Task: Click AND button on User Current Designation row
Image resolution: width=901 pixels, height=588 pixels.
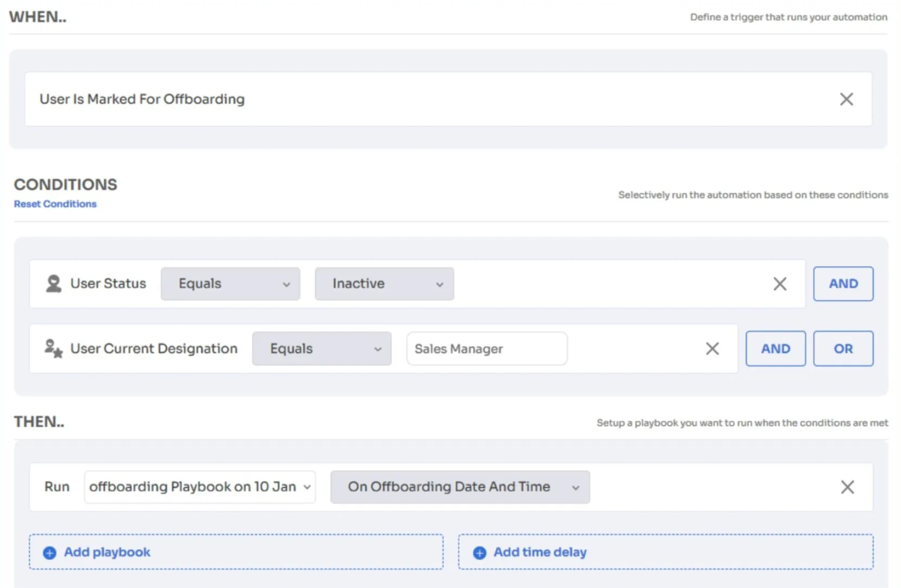Action: (775, 348)
